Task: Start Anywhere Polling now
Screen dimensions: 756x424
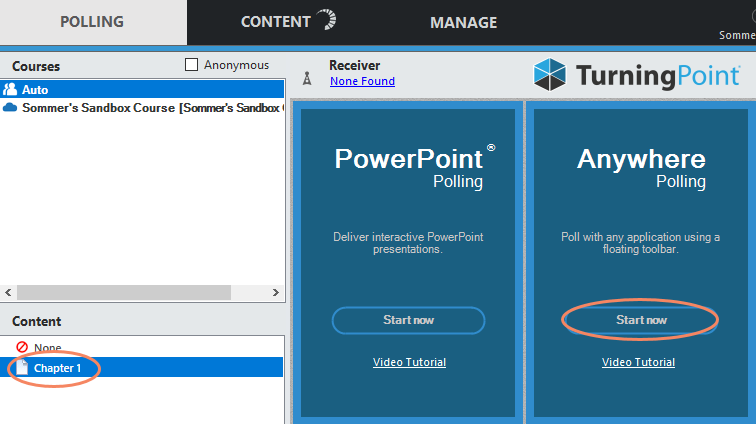Action: [x=641, y=320]
